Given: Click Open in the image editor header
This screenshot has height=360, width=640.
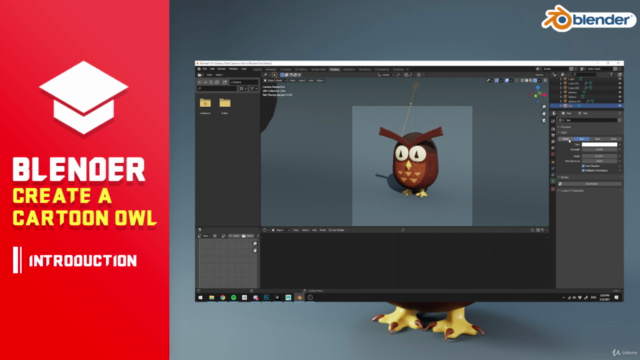Looking at the screenshot, I should click(247, 236).
